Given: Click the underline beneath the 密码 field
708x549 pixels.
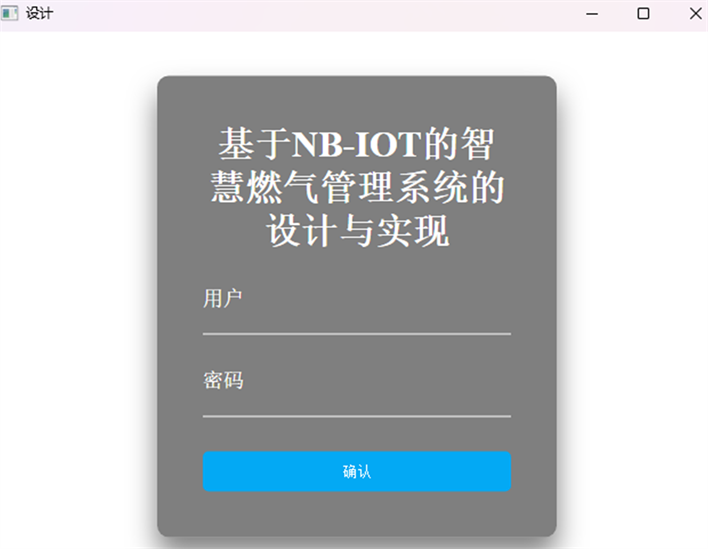Looking at the screenshot, I should click(x=357, y=416).
